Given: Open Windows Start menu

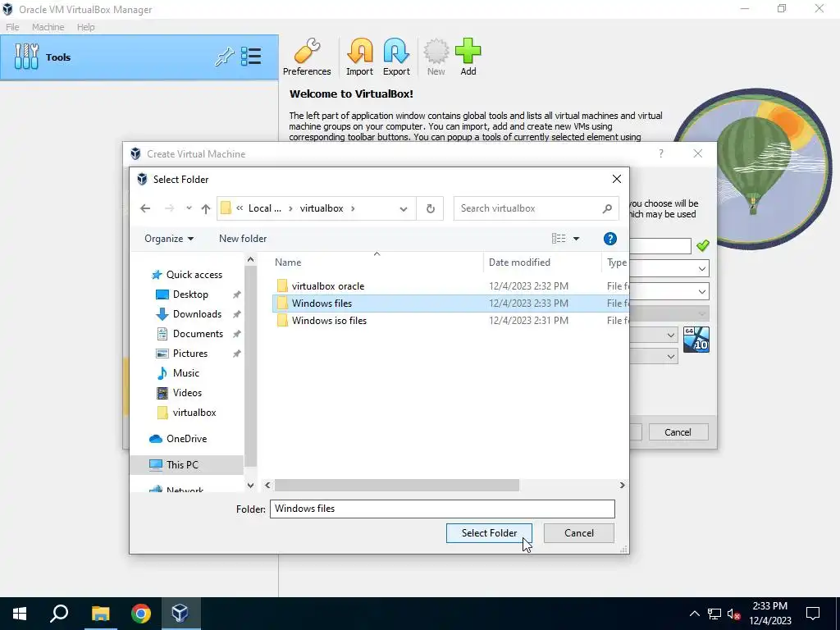Looking at the screenshot, I should [x=20, y=614].
